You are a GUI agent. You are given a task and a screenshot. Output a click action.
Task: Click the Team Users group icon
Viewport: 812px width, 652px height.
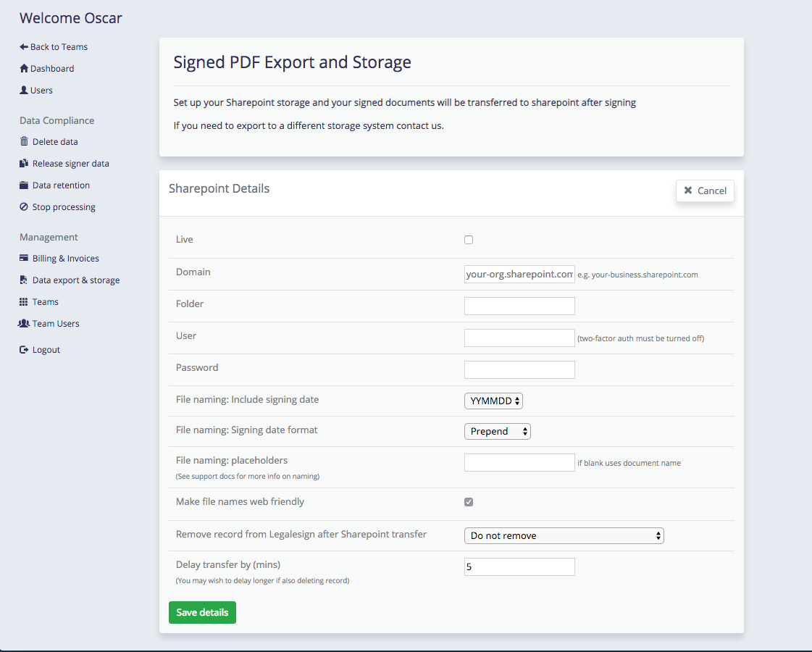pyautogui.click(x=24, y=323)
